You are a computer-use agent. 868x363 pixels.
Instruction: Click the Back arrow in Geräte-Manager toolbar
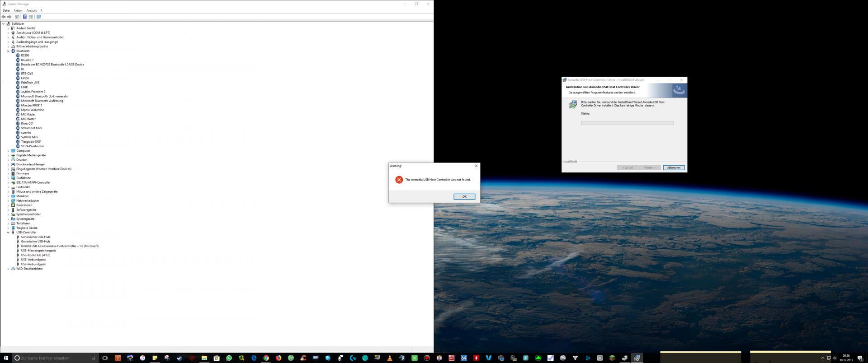click(x=4, y=17)
